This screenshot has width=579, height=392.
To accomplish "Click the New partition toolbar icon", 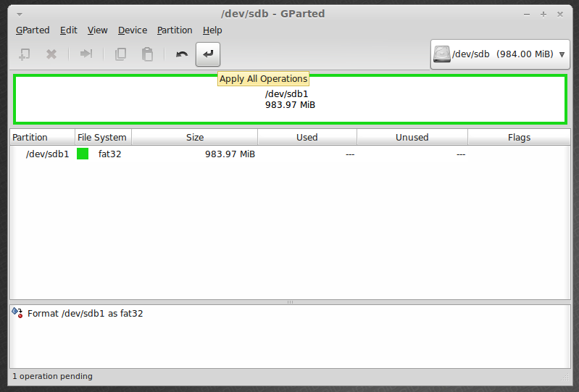I will click(25, 54).
